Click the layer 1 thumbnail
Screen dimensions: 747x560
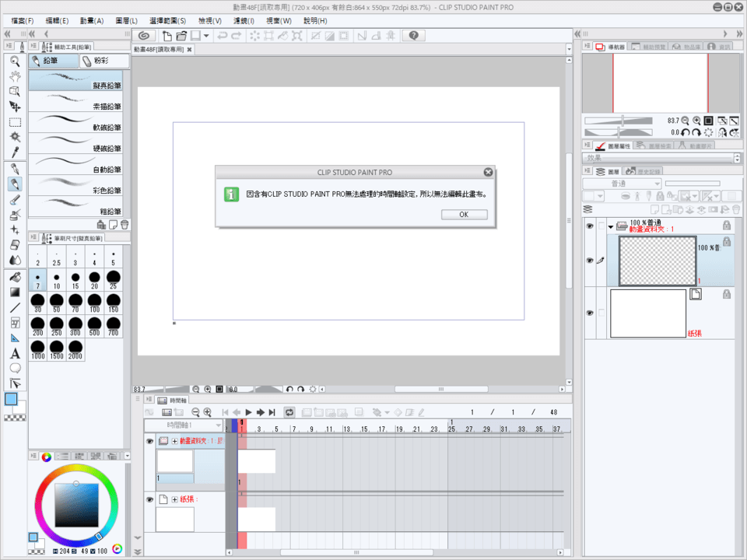(658, 261)
